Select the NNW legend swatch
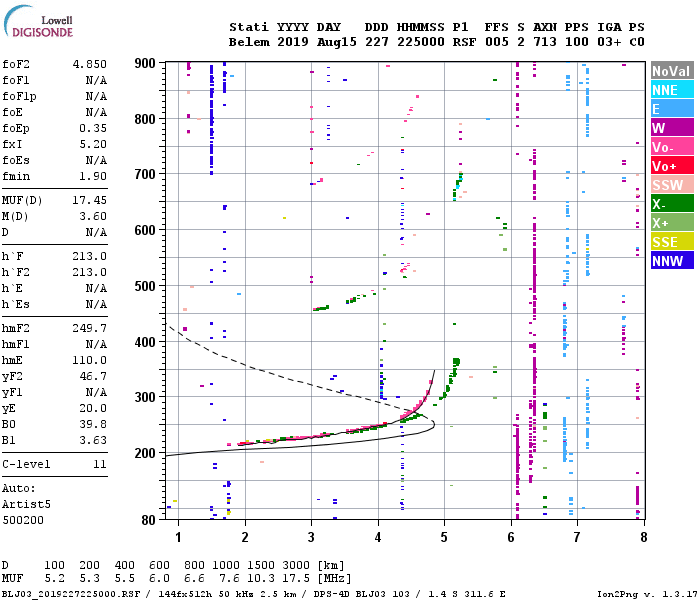Viewport: 700px width, 600px height. 672,261
